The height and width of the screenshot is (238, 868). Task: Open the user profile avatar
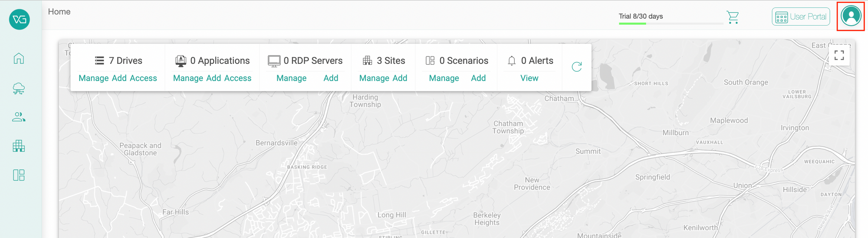coord(851,16)
